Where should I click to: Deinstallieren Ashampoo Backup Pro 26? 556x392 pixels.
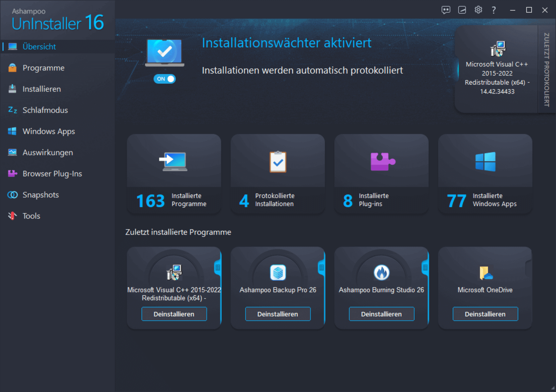278,314
